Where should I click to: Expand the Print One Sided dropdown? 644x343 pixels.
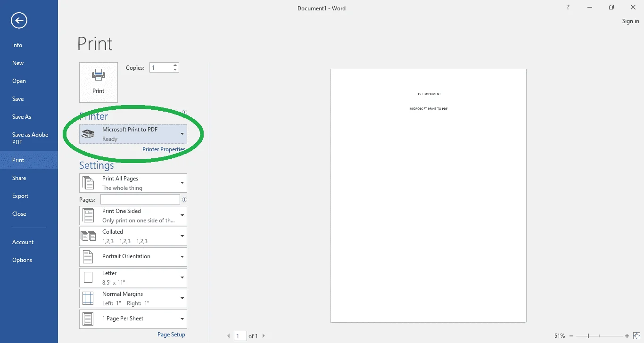point(133,215)
